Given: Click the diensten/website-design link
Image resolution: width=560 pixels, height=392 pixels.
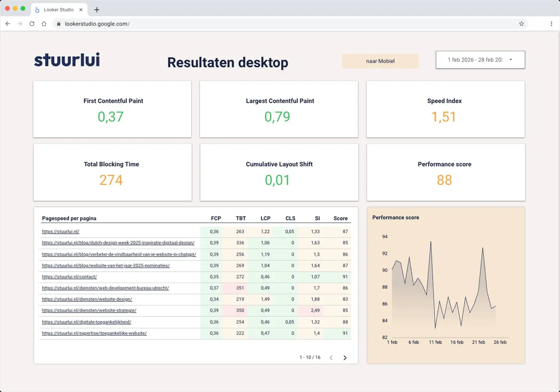Looking at the screenshot, I should tap(87, 299).
